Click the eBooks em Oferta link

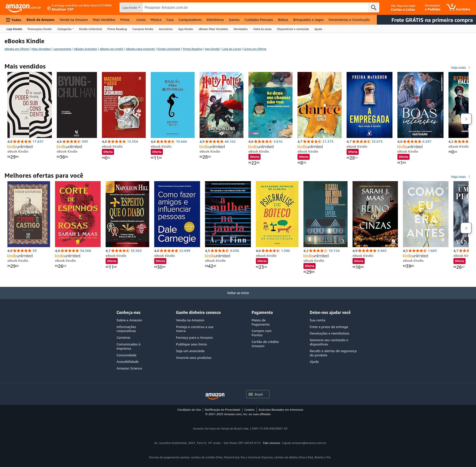click(x=17, y=49)
